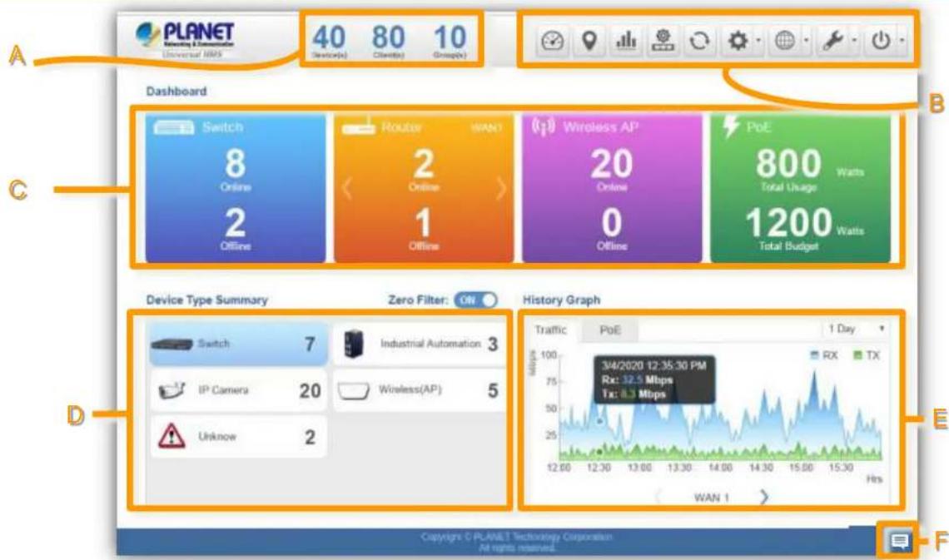Select the Unknow device row

pyautogui.click(x=238, y=437)
